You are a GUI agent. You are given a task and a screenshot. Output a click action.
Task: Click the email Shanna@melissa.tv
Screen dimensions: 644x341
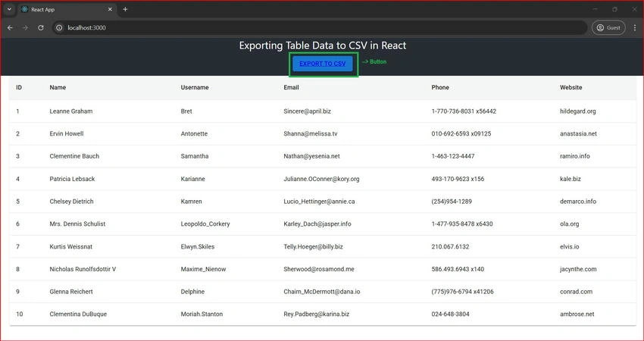pyautogui.click(x=311, y=133)
